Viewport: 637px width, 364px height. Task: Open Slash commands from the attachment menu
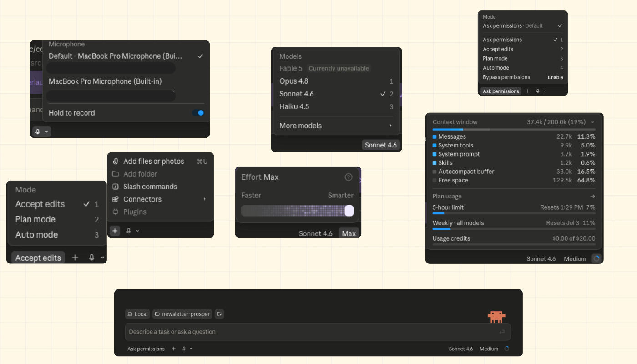(160, 187)
